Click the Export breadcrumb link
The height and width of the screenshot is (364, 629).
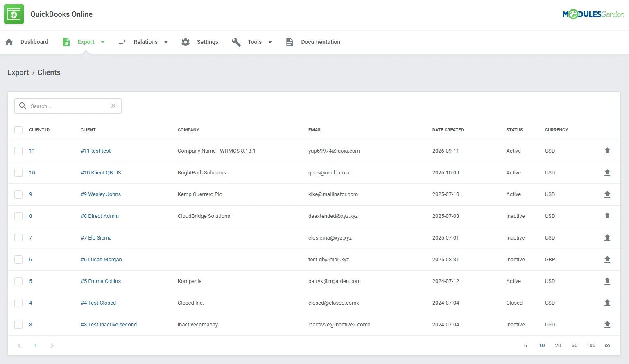point(18,72)
